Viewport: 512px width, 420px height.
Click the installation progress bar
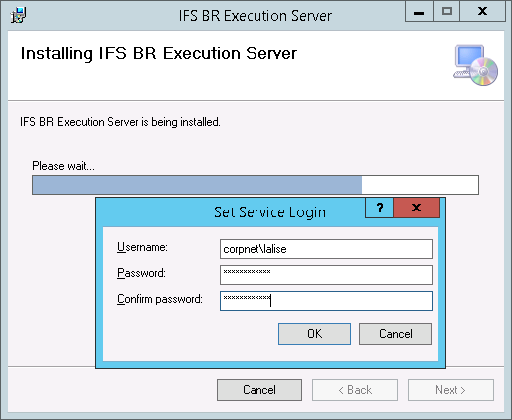pos(256,185)
